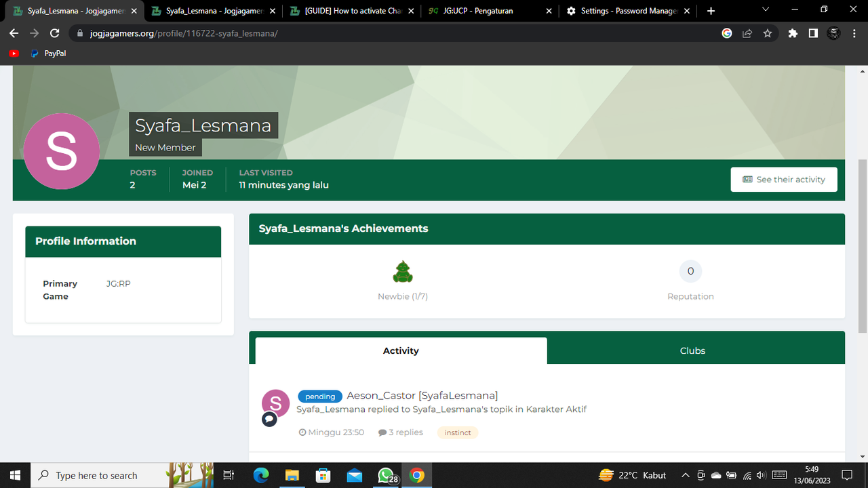868x488 pixels.
Task: Click the JG:RP primary game value
Action: (x=119, y=284)
